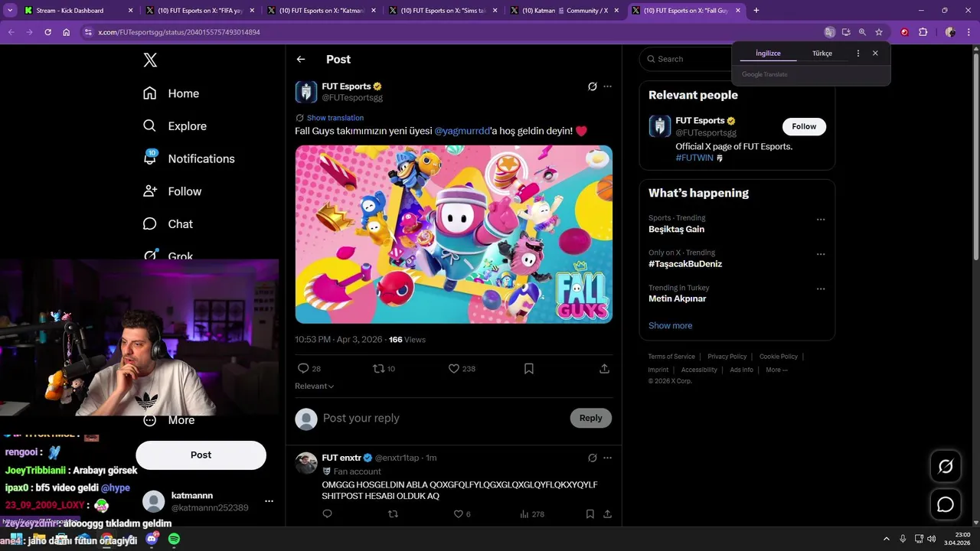Repost the Fall Guys announcement

point(378,369)
